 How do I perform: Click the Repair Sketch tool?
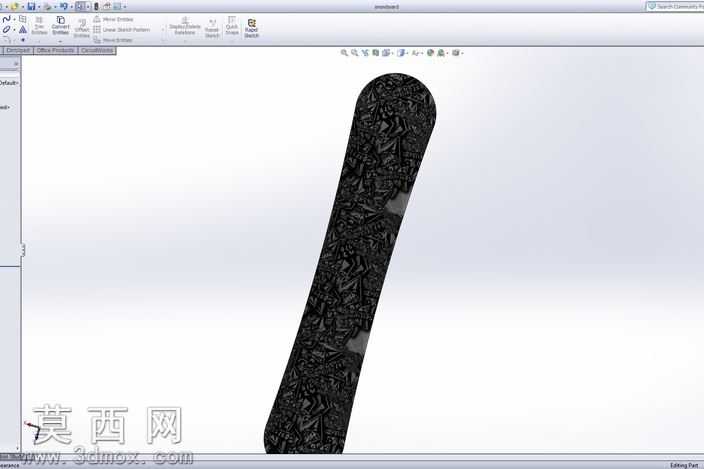coord(211,28)
